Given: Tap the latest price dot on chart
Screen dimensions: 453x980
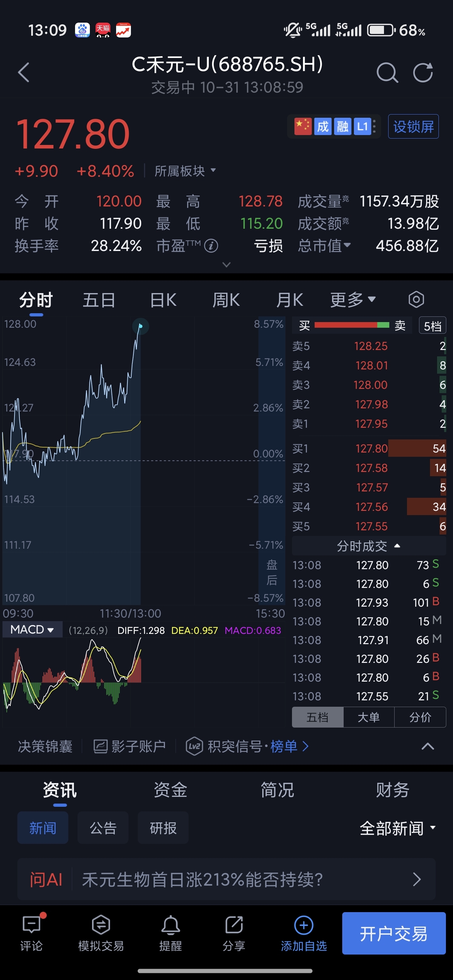Looking at the screenshot, I should click(140, 326).
